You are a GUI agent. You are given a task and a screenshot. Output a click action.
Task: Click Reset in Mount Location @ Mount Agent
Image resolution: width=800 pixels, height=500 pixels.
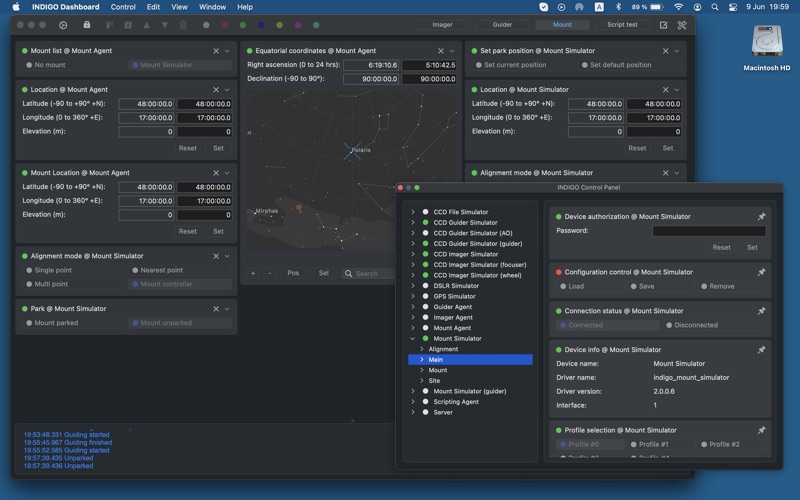click(x=187, y=231)
